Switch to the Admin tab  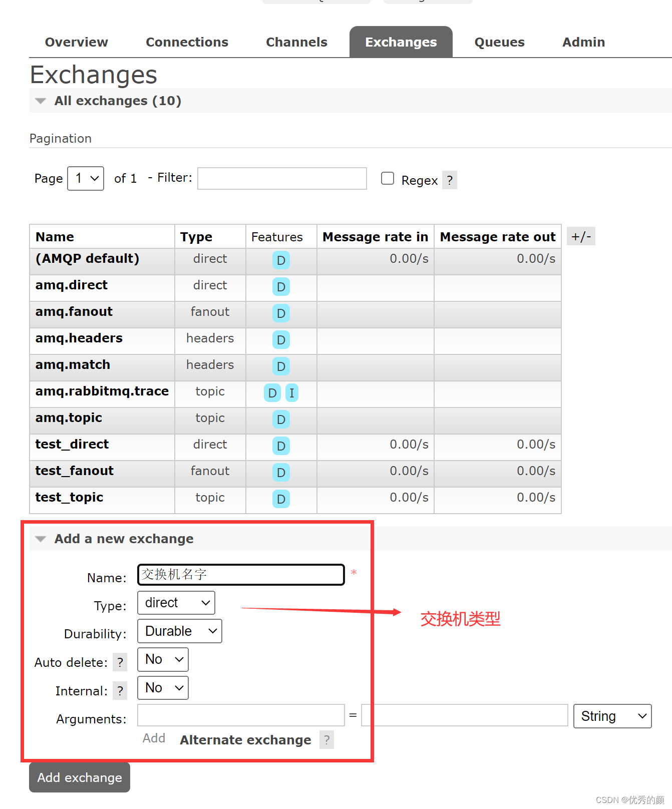tap(584, 42)
